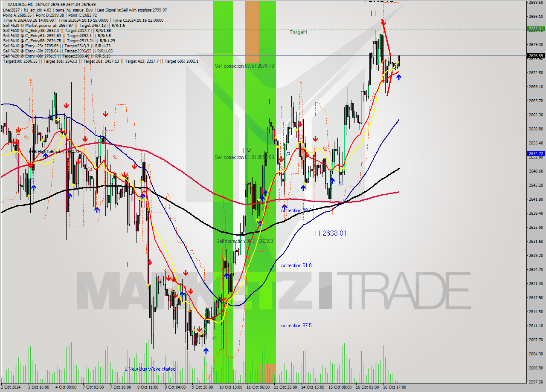Click the 2635.00 price axis value
This screenshot has height=392, width=546.
point(536,227)
